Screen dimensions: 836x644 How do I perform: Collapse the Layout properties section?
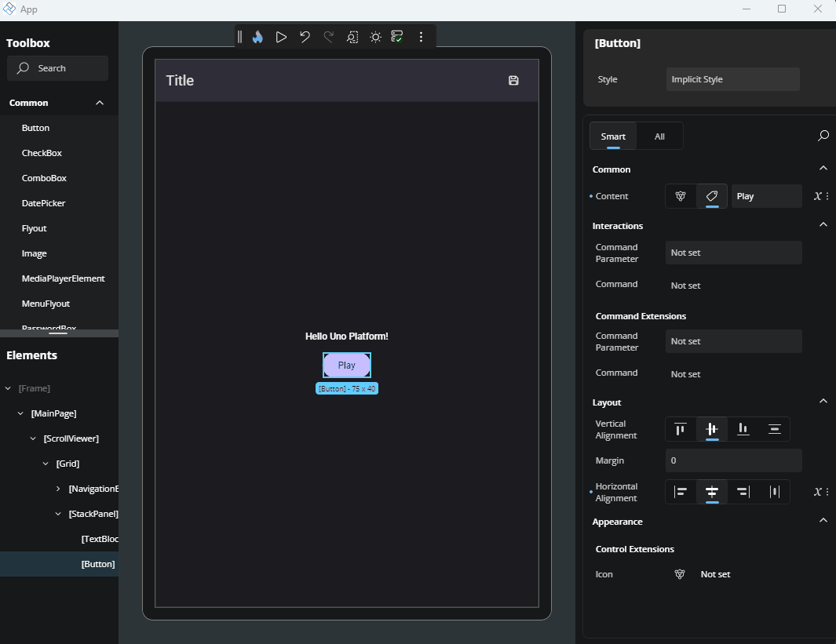[823, 401]
